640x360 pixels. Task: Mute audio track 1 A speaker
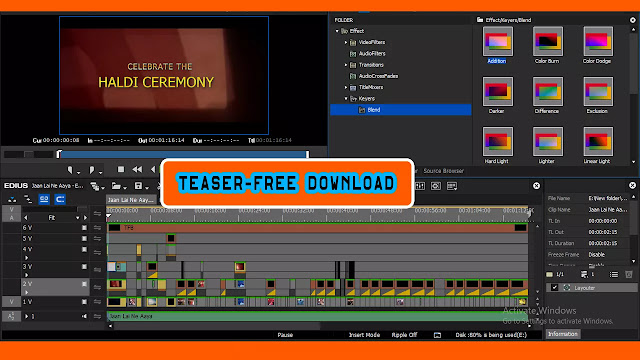coord(84,316)
